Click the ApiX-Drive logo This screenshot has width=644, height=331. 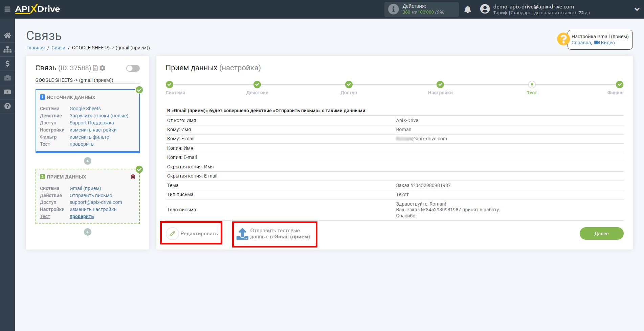(38, 9)
